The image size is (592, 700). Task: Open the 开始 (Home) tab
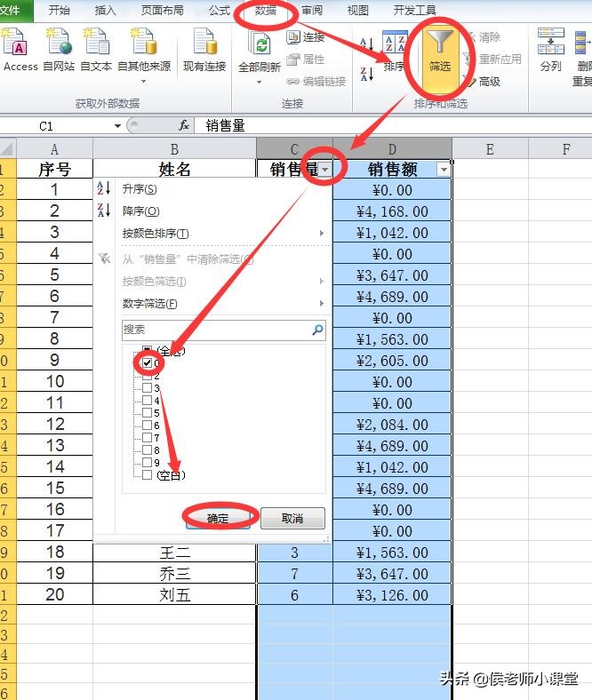pos(59,10)
